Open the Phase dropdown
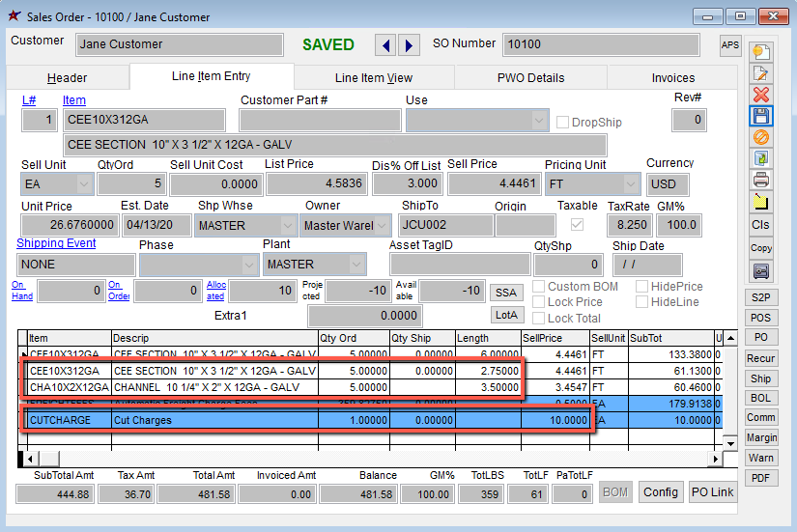This screenshot has height=532, width=797. point(248,265)
